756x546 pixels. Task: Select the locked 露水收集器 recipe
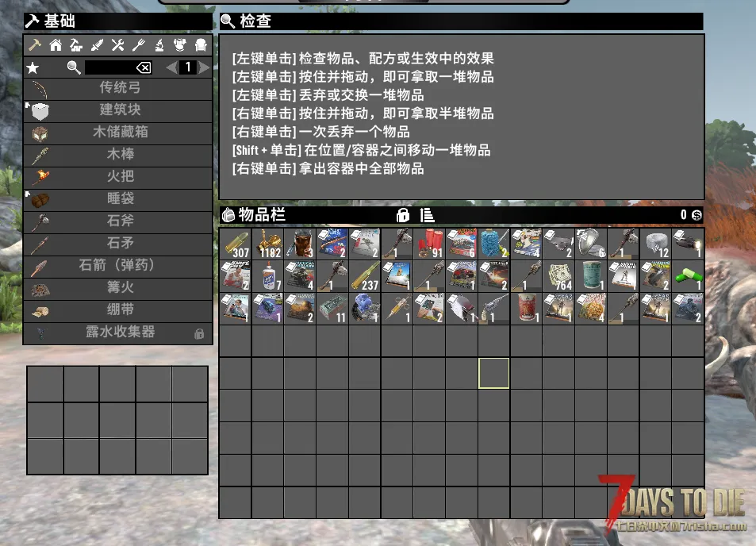(118, 333)
